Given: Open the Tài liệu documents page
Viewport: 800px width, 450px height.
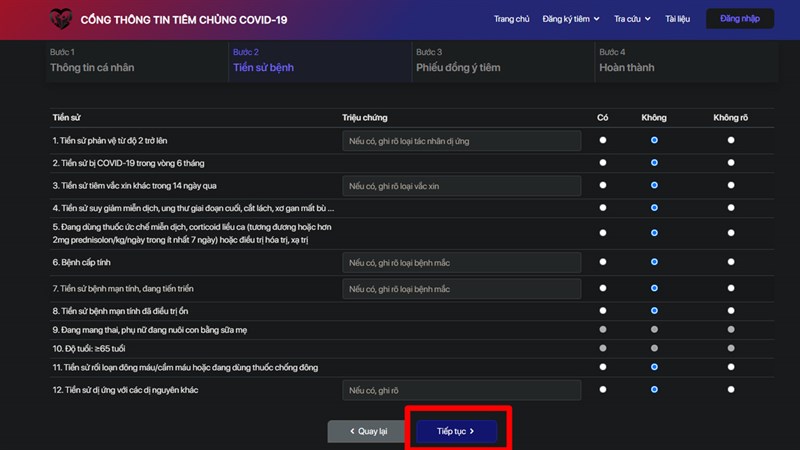Looking at the screenshot, I should click(x=678, y=19).
